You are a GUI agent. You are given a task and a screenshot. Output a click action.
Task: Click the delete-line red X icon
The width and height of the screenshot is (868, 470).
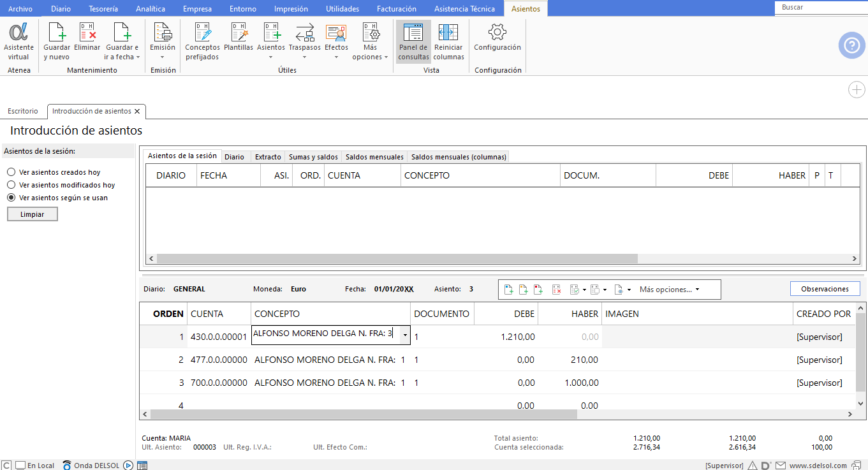click(x=556, y=289)
